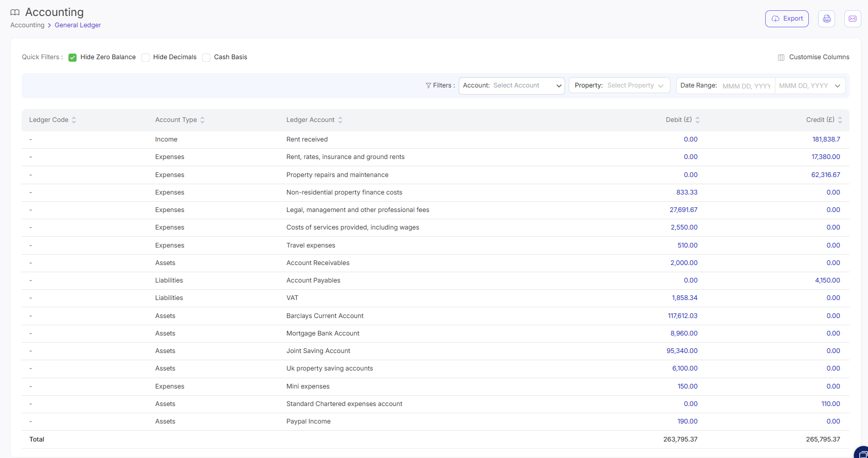Select Barclays Current Account text
The image size is (868, 458).
[325, 316]
